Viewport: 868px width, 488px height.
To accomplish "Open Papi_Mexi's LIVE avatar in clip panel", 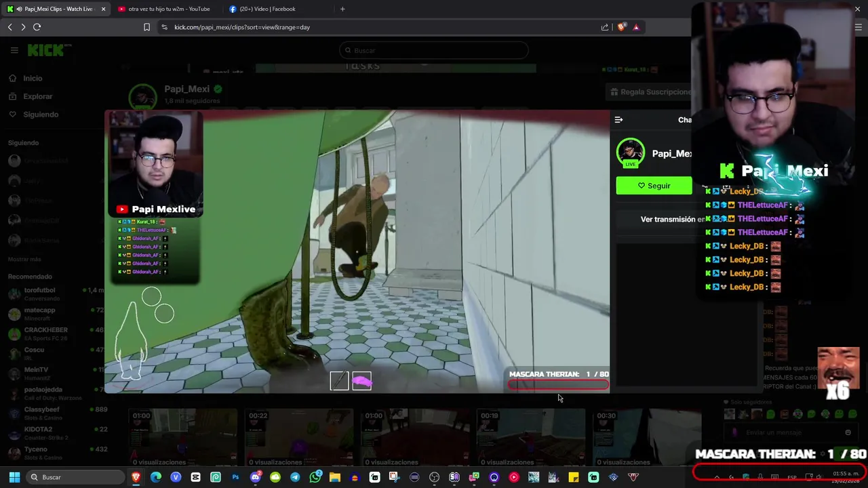I will coord(631,153).
